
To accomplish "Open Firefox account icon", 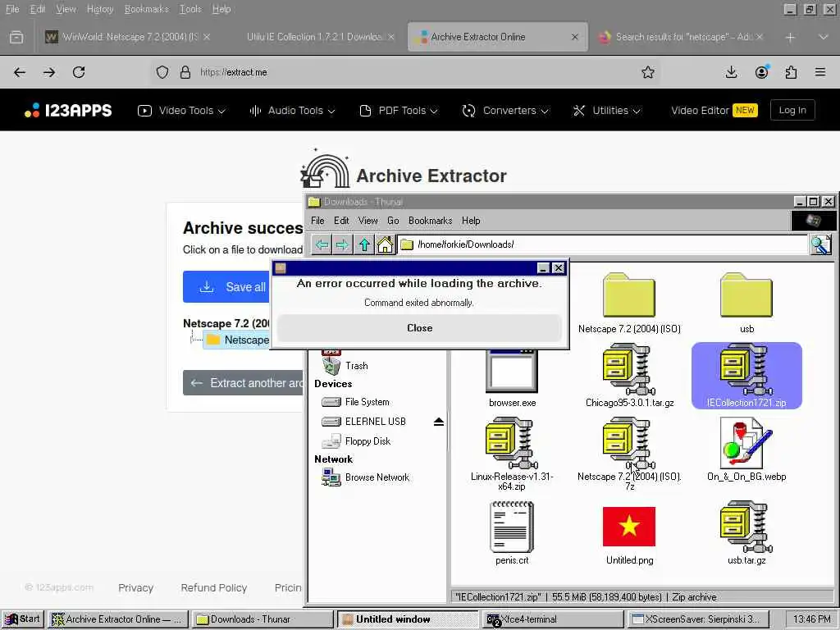I will [x=761, y=72].
